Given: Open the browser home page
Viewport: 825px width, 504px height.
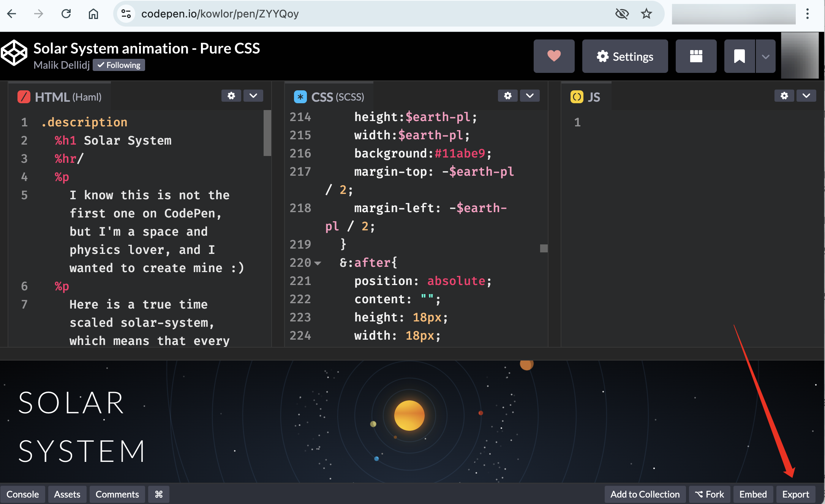Looking at the screenshot, I should pyautogui.click(x=93, y=14).
